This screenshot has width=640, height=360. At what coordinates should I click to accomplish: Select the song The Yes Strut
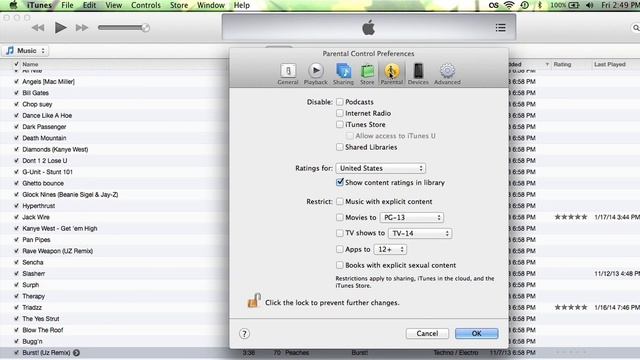(x=41, y=319)
